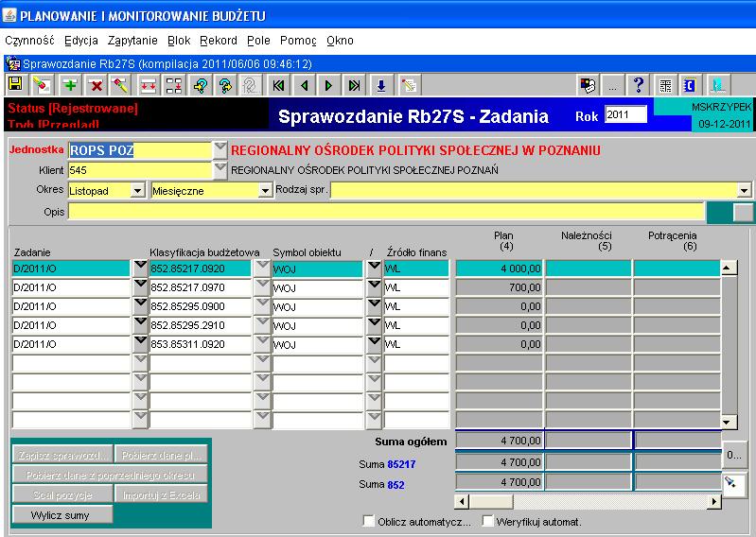Viewport: 756px width, 537px height.
Task: Click the Importuj z Excela button
Action: (x=161, y=494)
